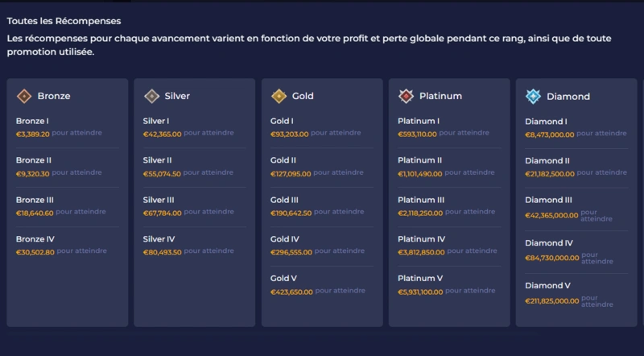Click the €93,203.00 Gold I amount

pos(290,133)
